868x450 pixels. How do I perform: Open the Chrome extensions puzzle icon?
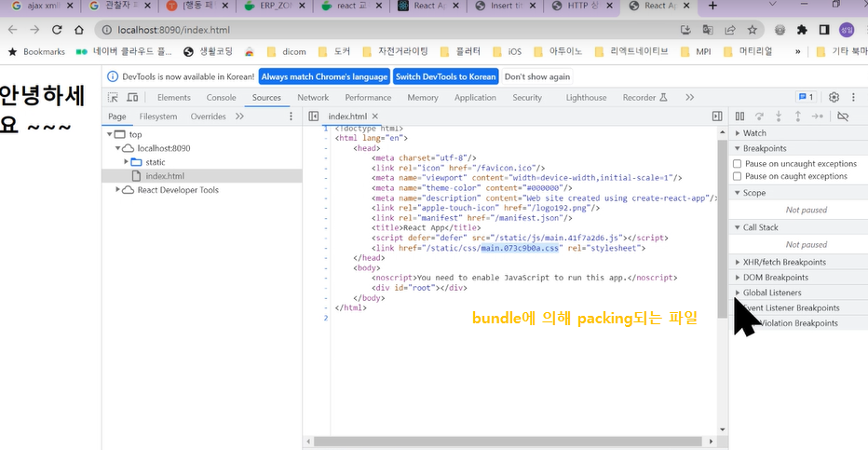(x=802, y=30)
